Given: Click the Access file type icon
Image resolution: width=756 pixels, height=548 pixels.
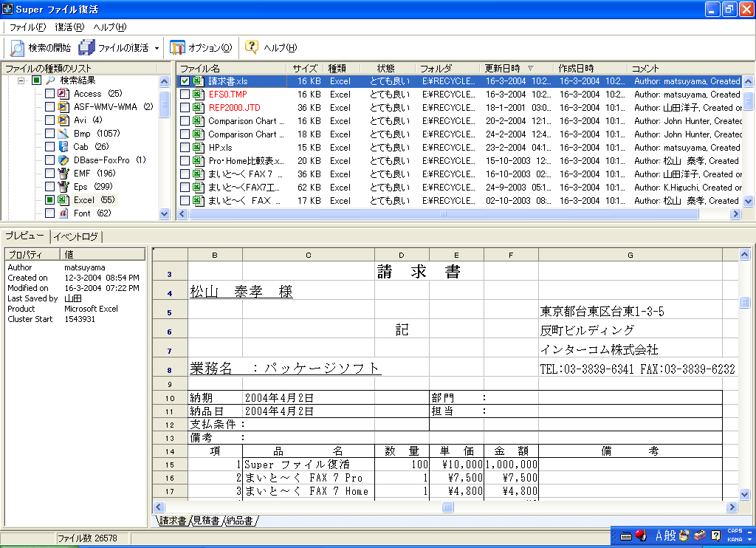Looking at the screenshot, I should 63,94.
